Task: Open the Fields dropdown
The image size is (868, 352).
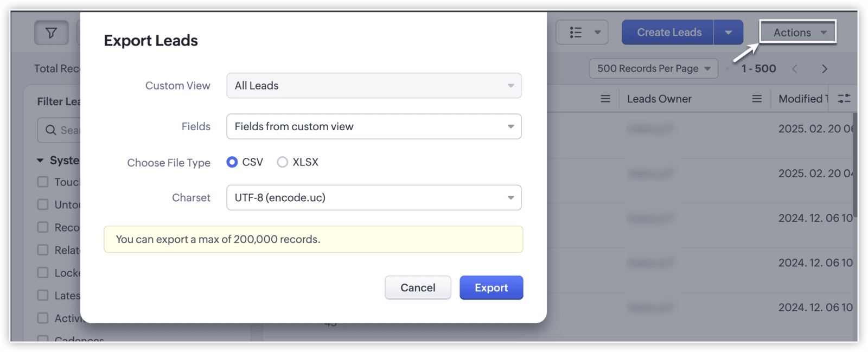Action: tap(374, 126)
